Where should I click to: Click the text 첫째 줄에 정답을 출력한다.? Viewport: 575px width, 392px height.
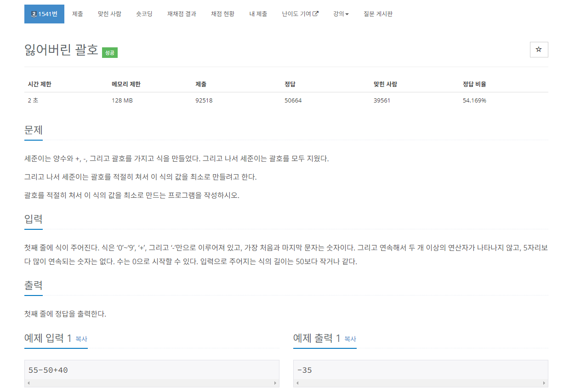pos(65,314)
